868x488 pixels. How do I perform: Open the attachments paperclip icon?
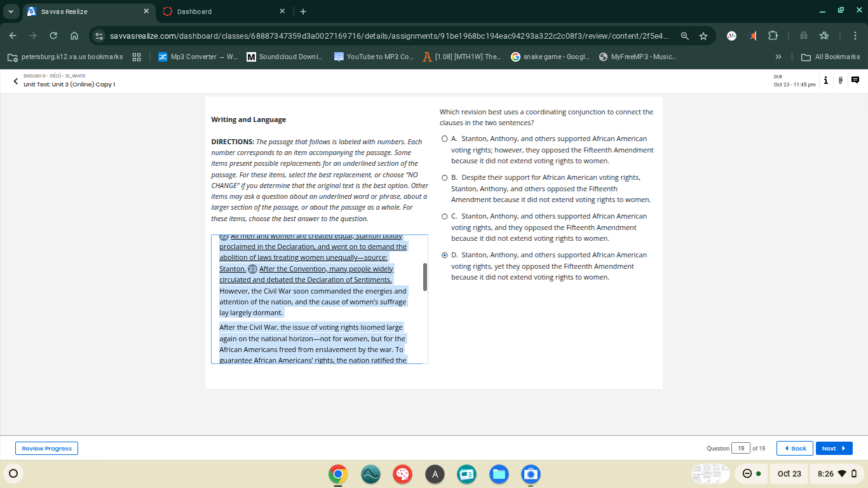pyautogui.click(x=839, y=79)
